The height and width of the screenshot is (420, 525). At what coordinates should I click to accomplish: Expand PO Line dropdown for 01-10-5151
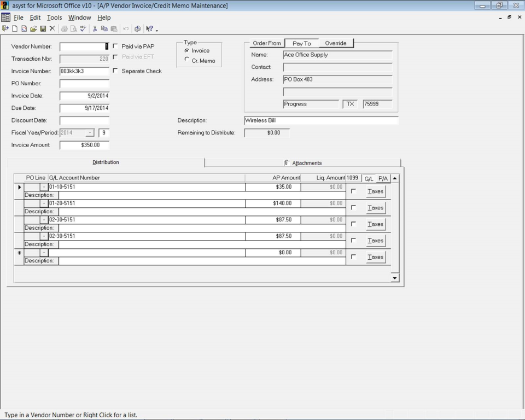click(x=44, y=187)
